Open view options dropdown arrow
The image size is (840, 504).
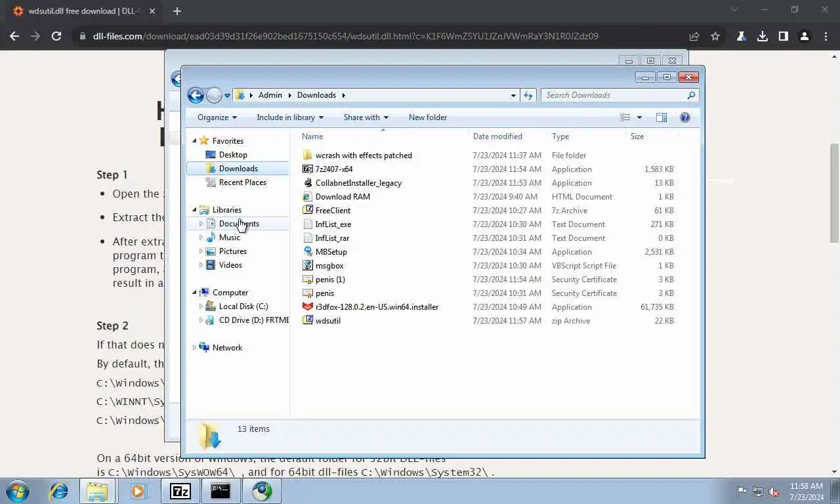pos(639,117)
